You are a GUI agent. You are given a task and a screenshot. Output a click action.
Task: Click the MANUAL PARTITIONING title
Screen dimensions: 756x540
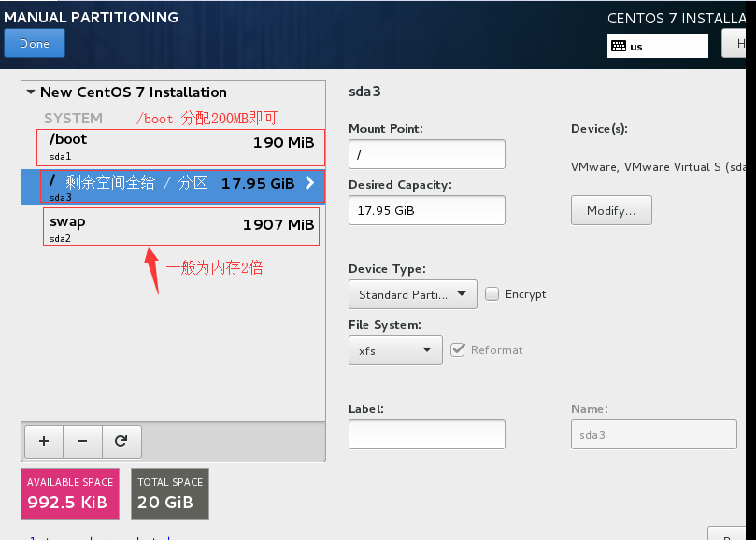92,18
